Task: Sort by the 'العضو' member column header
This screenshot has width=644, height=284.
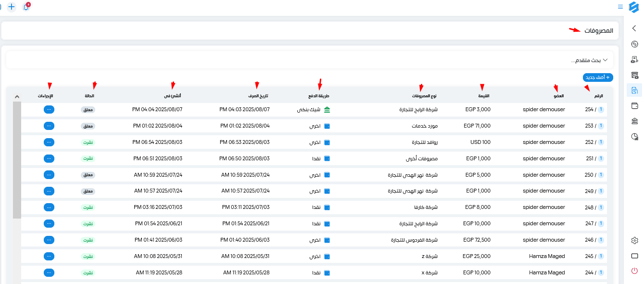Action: [x=558, y=96]
